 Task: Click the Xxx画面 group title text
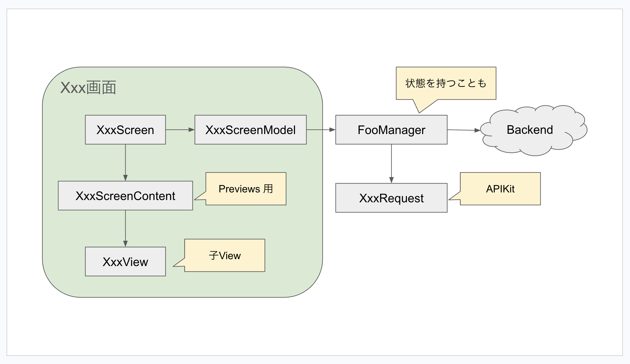tap(88, 88)
